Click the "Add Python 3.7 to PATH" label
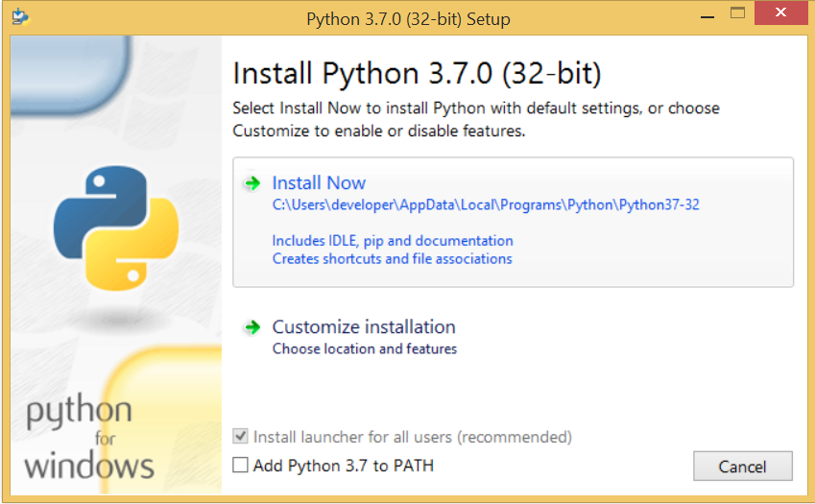 coord(343,466)
